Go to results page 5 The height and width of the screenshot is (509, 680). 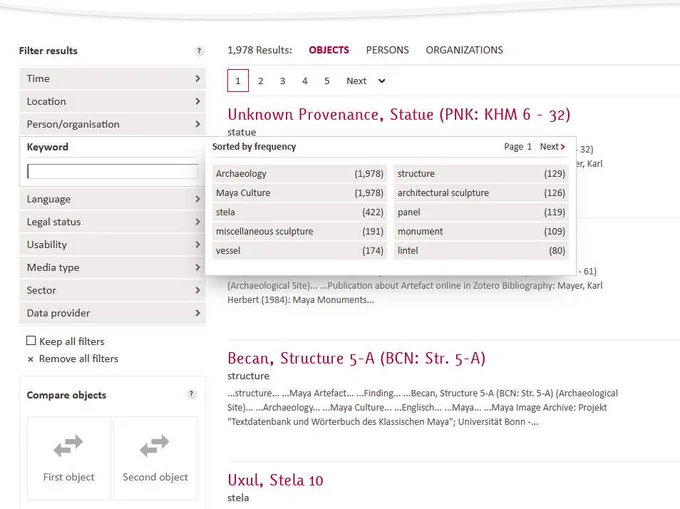[327, 81]
